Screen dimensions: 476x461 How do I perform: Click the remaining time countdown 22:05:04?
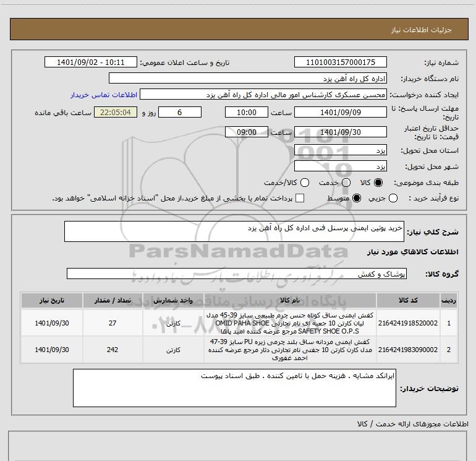coord(116,112)
